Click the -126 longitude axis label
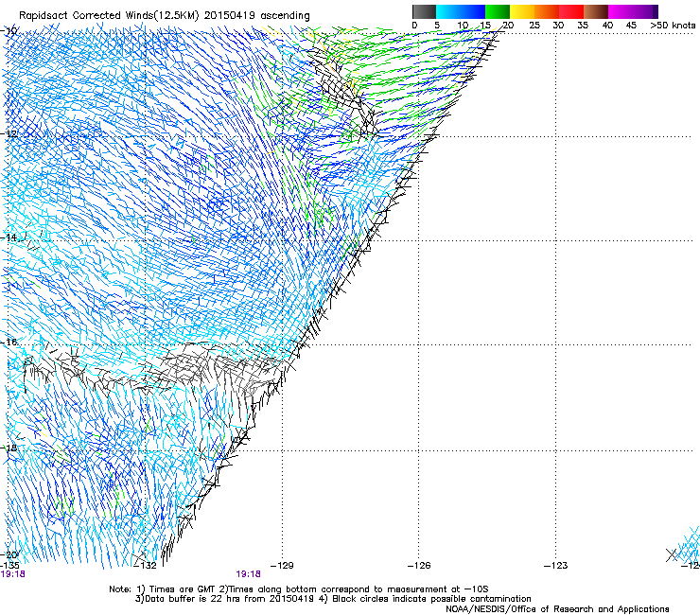Screen dimensions: 700x615 [419, 566]
